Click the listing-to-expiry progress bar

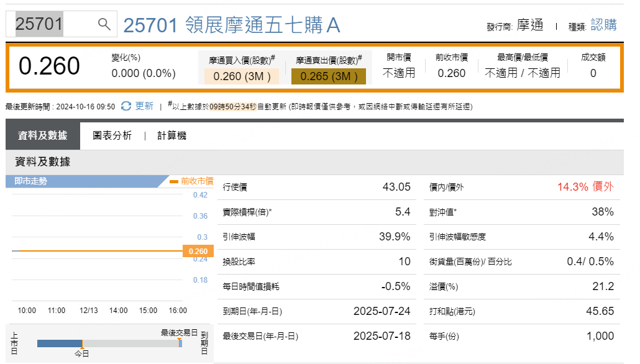pos(109,343)
